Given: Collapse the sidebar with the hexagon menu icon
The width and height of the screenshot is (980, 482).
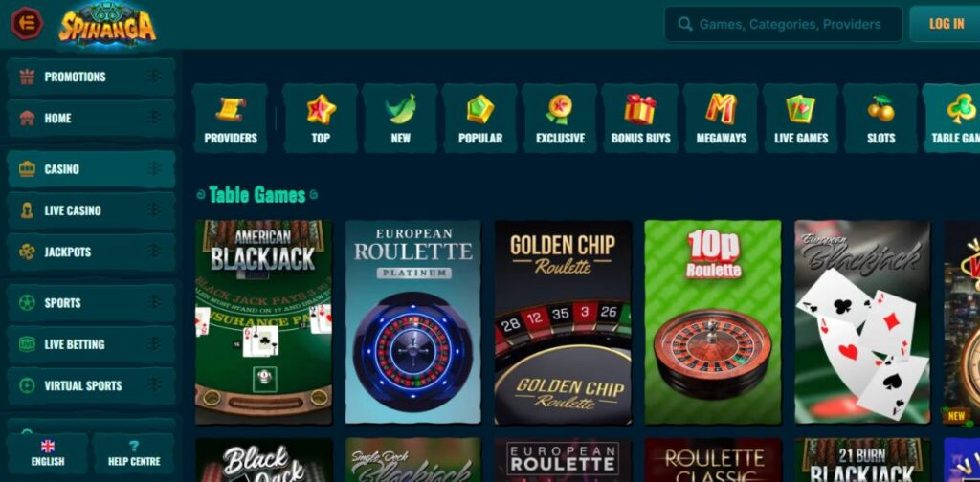Looking at the screenshot, I should 27,24.
